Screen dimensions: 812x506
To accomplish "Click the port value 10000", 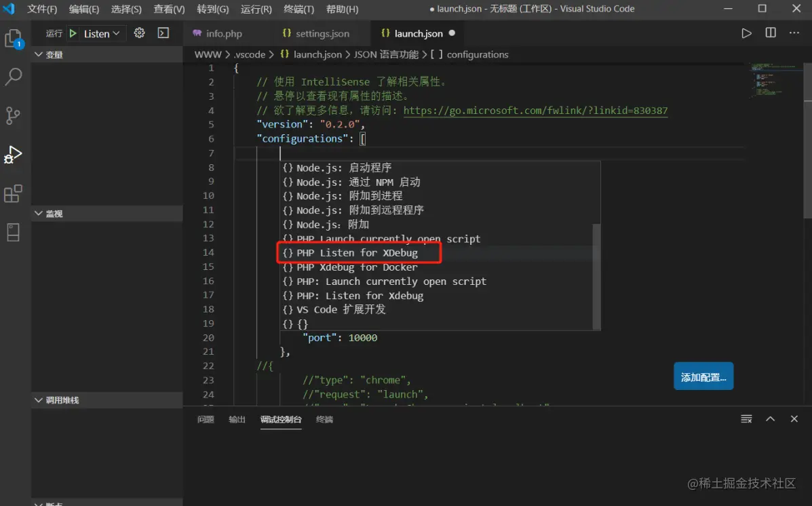I will click(362, 338).
